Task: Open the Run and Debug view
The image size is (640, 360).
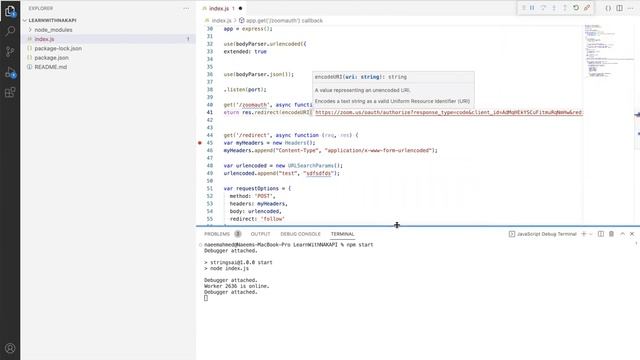Action: pos(10,72)
